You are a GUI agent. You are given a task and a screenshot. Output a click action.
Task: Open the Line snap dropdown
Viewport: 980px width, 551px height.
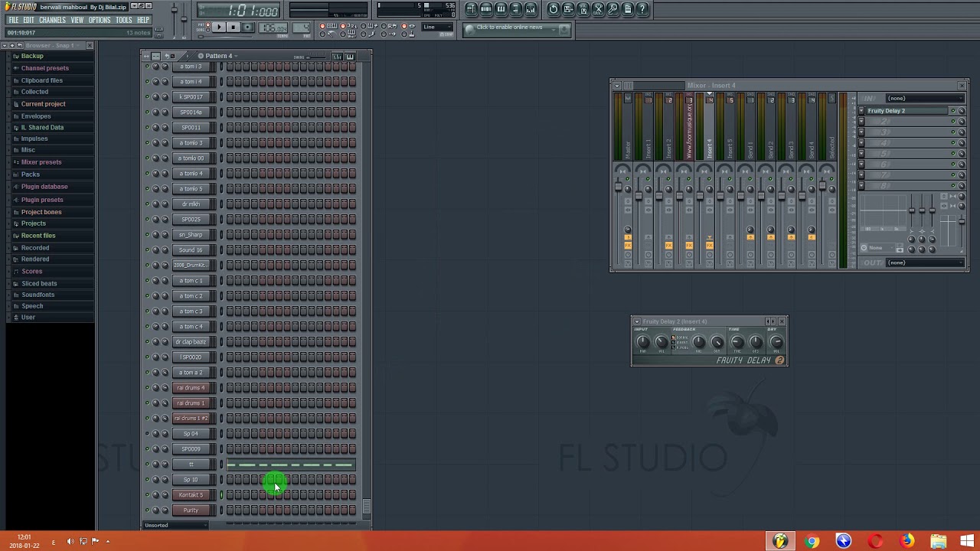(x=436, y=27)
